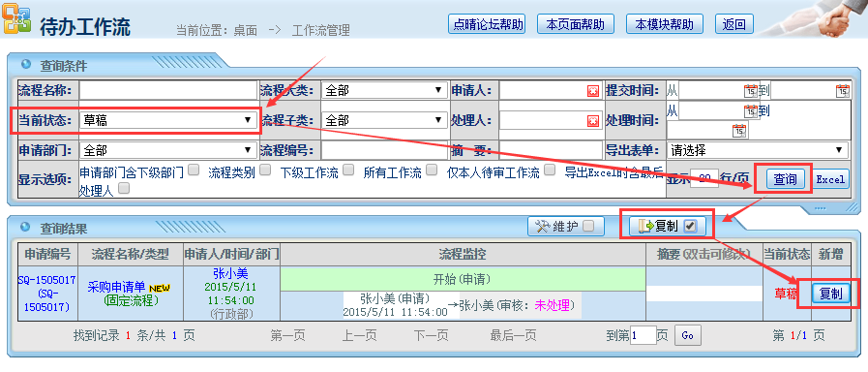Open the calendar for 提交时间 end date
This screenshot has width=868, height=372.
(x=843, y=91)
